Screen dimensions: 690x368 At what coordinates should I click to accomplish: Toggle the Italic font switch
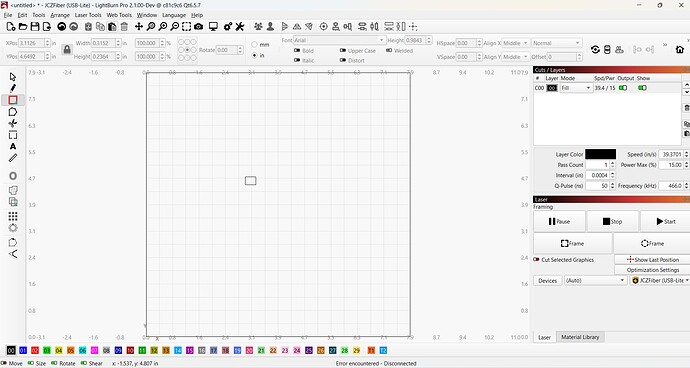point(297,60)
